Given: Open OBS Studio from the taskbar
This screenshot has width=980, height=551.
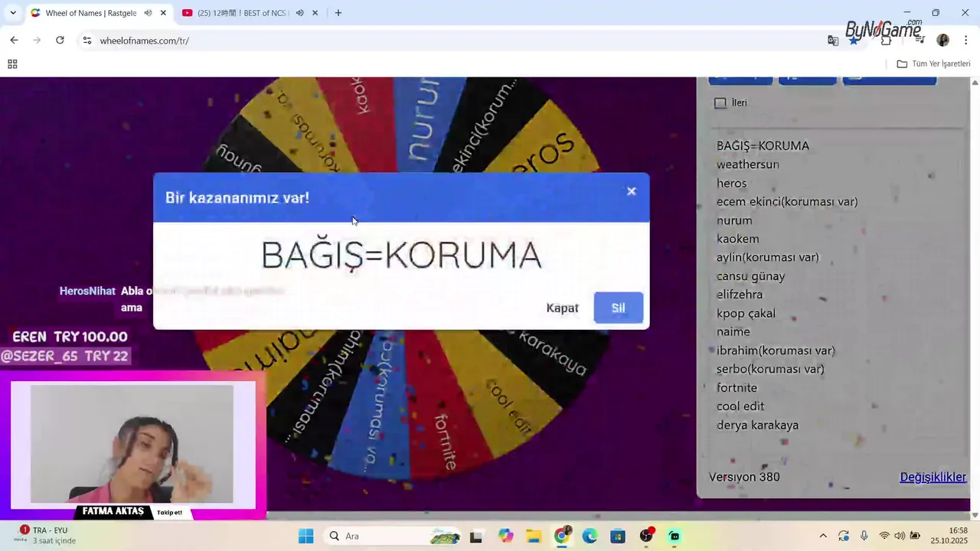Looking at the screenshot, I should pos(646,536).
